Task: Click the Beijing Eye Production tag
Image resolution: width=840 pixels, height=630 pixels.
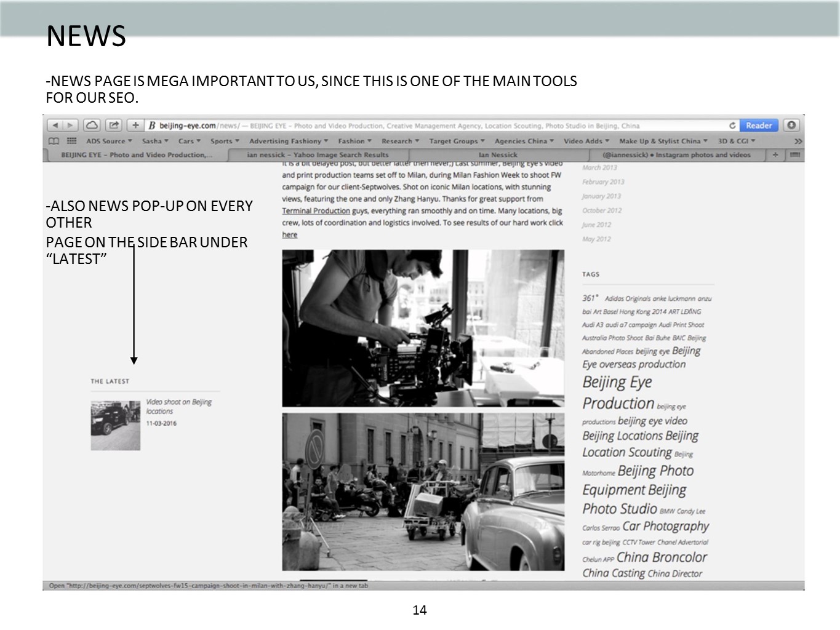Action: [618, 393]
